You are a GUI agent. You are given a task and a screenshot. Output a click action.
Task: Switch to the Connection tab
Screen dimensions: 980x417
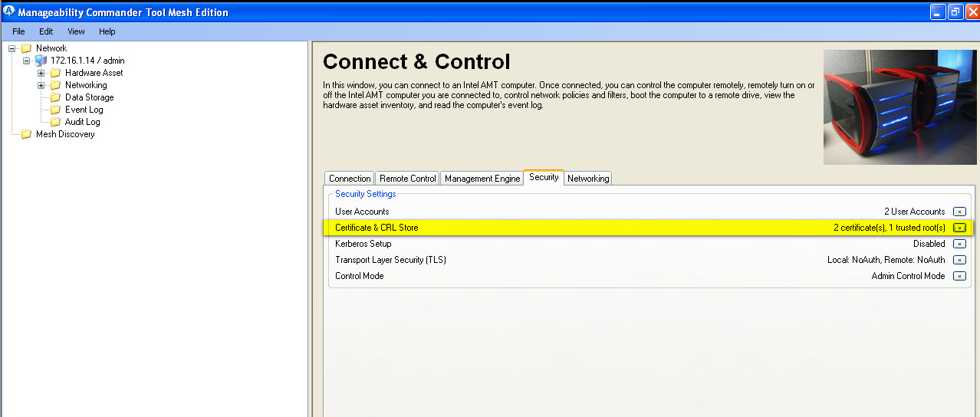350,179
